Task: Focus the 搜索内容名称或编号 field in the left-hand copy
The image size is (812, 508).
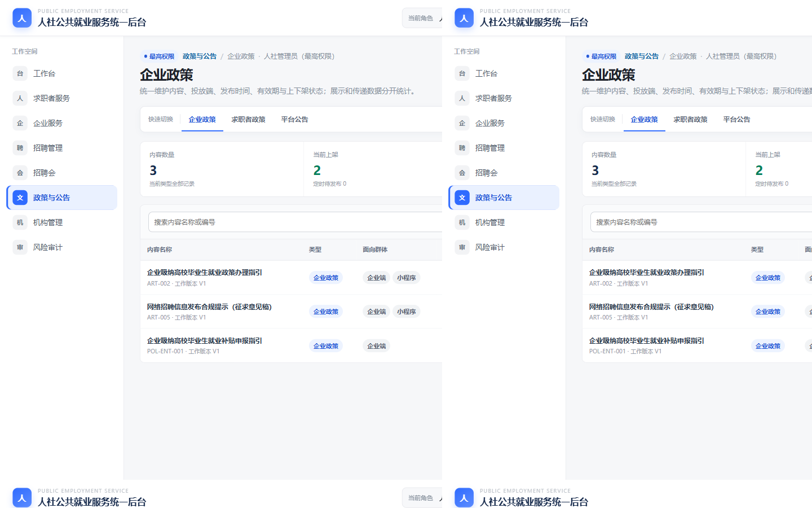Action: [295, 222]
